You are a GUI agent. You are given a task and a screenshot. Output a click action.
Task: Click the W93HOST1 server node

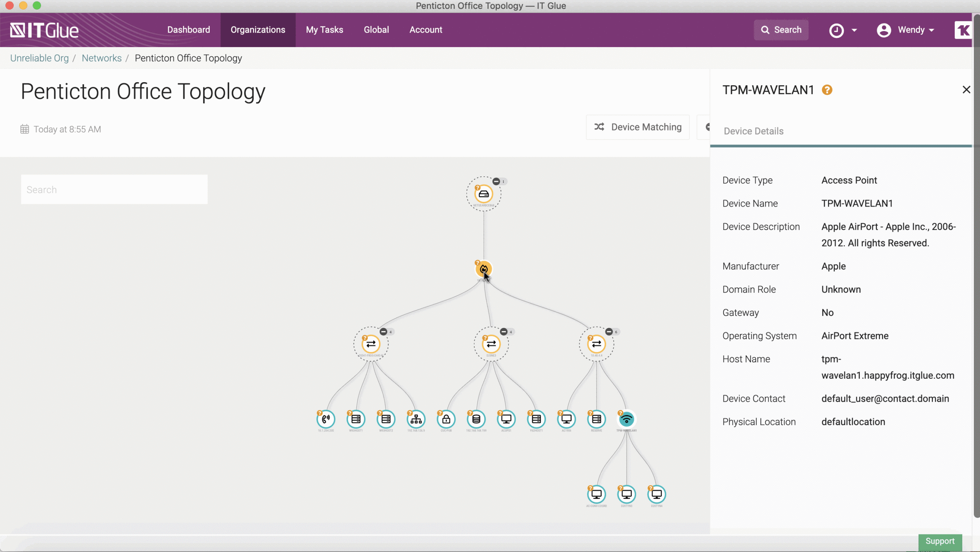tap(356, 419)
